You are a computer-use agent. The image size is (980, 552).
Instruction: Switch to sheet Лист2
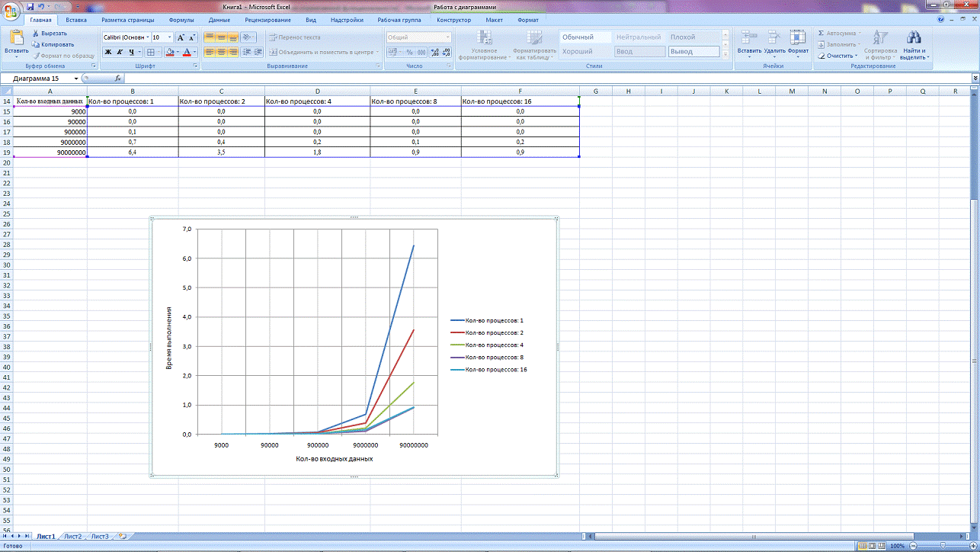pyautogui.click(x=72, y=537)
